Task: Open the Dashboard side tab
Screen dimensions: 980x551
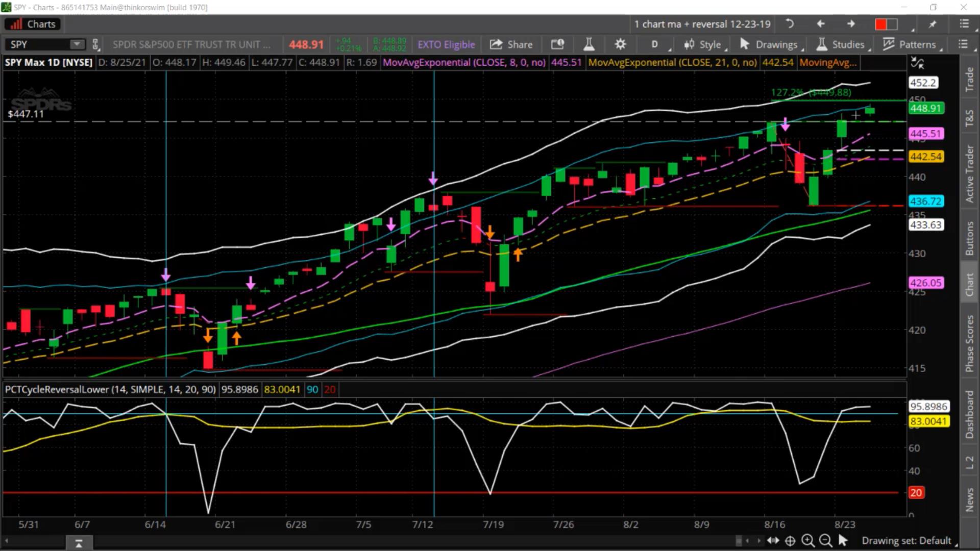Action: click(x=969, y=414)
